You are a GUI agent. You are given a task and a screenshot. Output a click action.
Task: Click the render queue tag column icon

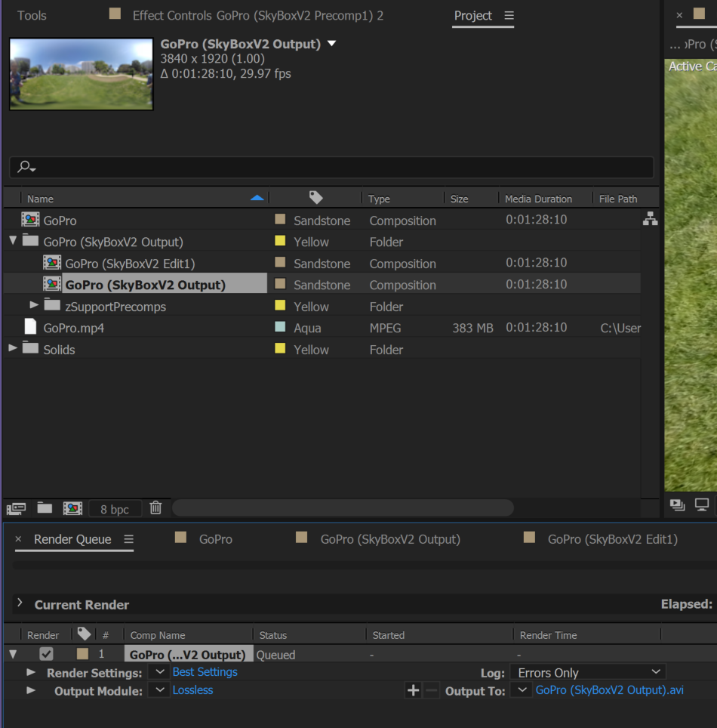pos(84,634)
